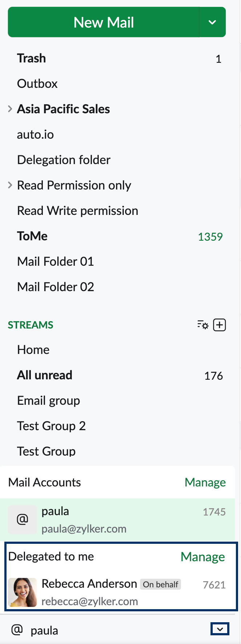
Task: Click the @ icon in bottom bar
Action: coord(17,630)
